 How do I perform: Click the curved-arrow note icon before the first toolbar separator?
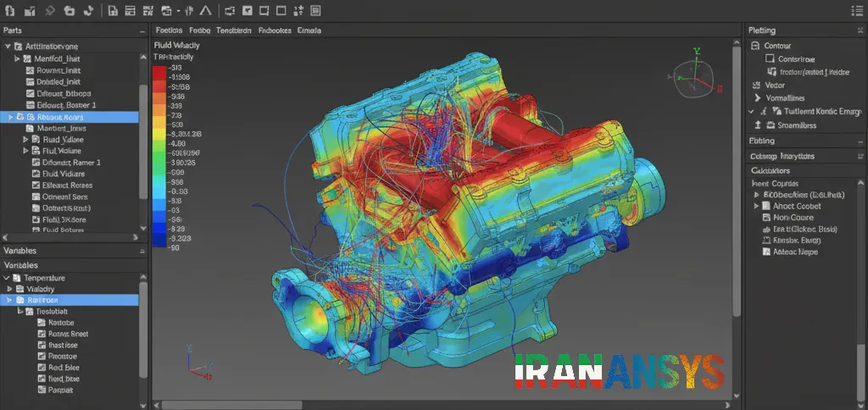[x=88, y=10]
